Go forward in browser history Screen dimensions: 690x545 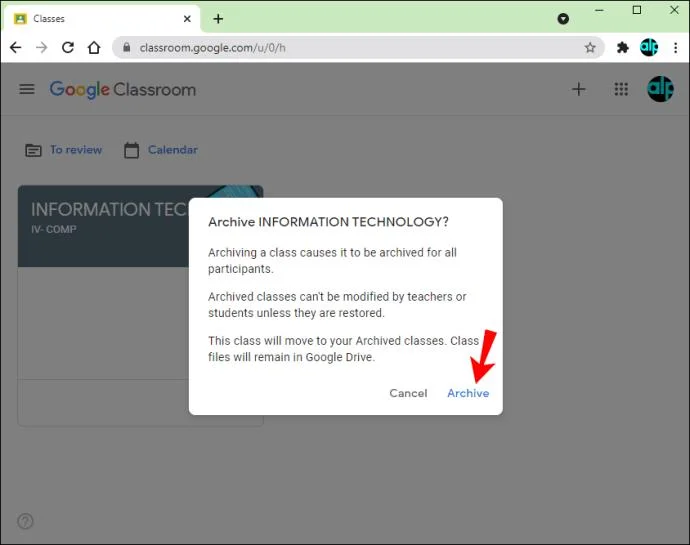(x=42, y=48)
